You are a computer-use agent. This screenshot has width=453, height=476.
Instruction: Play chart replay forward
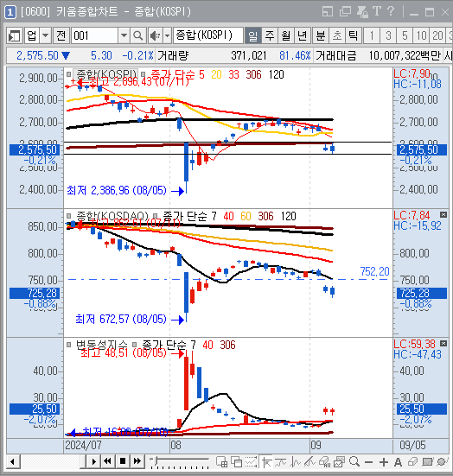pyautogui.click(x=93, y=461)
